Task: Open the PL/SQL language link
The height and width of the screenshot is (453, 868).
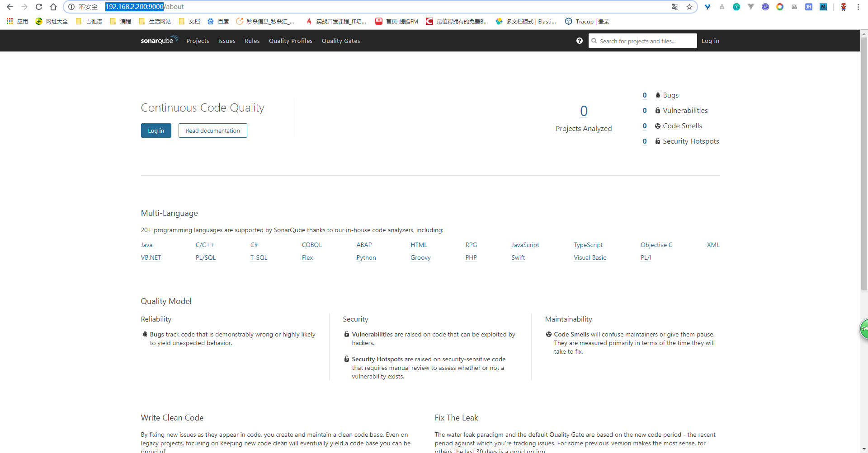Action: 206,257
